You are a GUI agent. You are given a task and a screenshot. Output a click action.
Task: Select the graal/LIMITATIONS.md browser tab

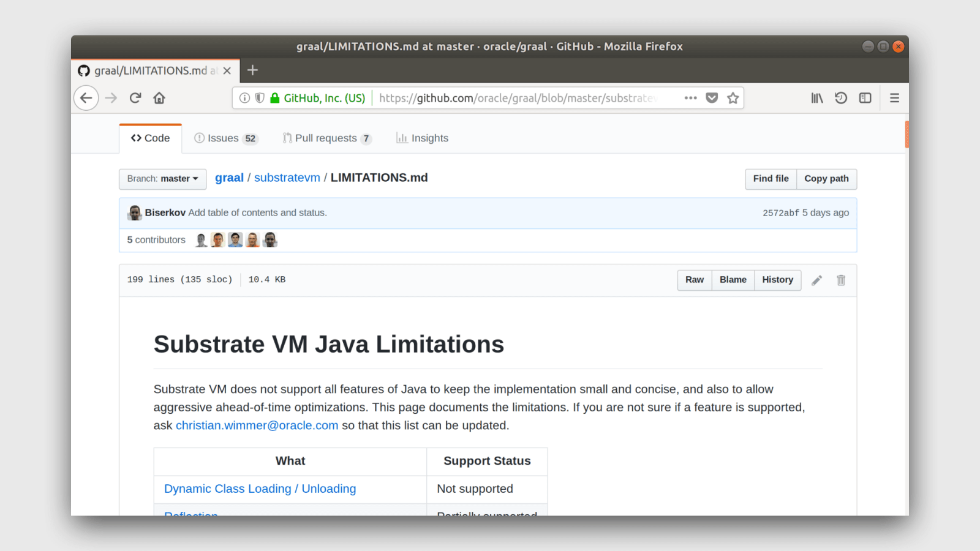(x=156, y=71)
